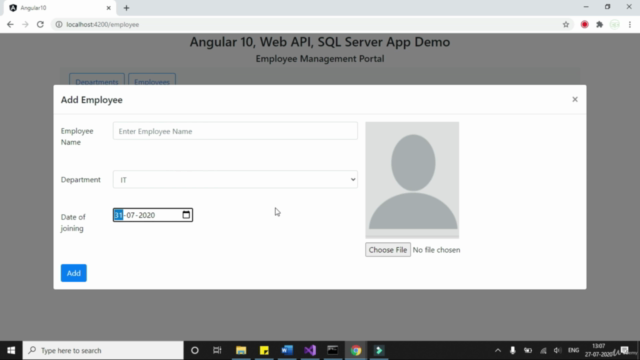Open the green arrow app on taskbar
The width and height of the screenshot is (640, 360).
point(379,350)
